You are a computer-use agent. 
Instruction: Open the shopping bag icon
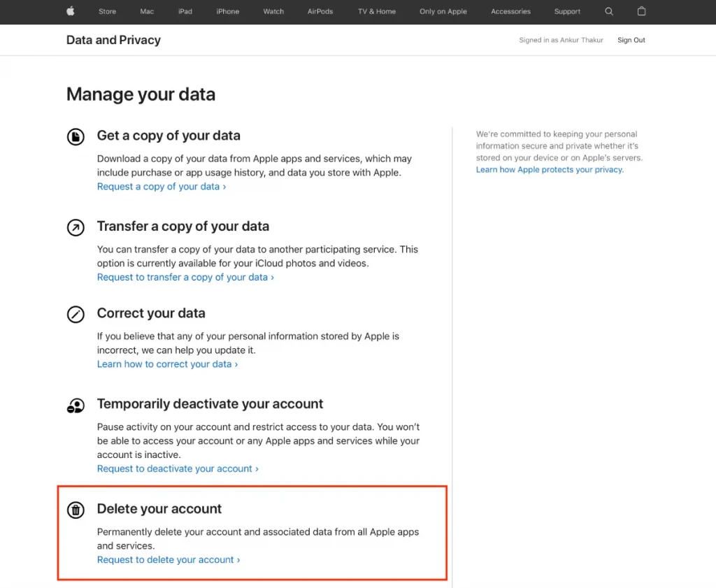coord(641,11)
